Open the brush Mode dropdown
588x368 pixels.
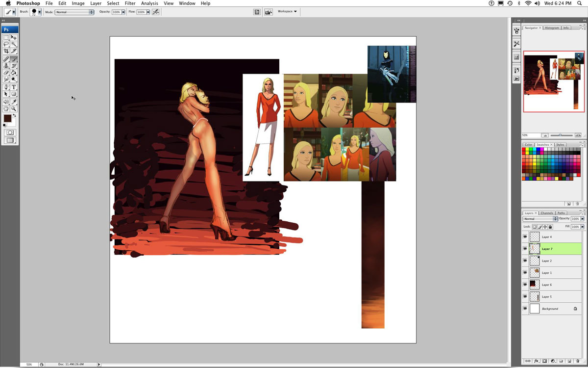(74, 12)
